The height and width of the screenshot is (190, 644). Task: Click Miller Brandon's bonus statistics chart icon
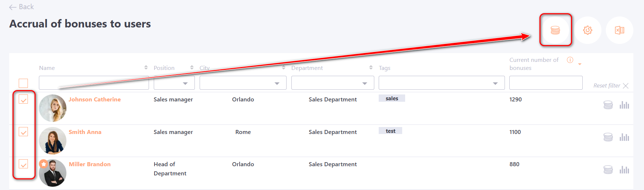(x=624, y=170)
